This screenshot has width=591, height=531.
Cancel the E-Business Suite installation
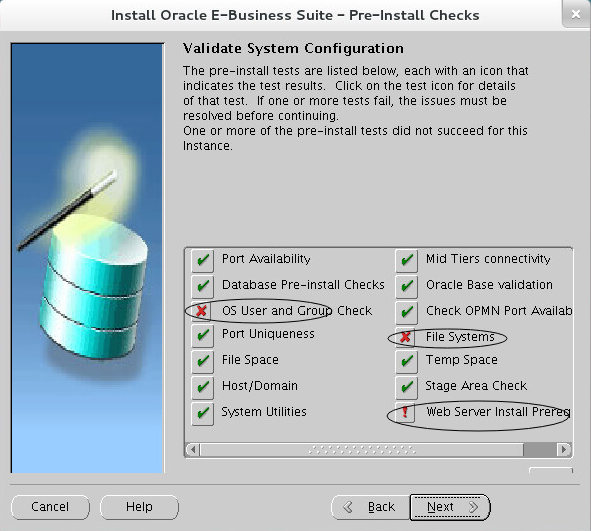click(x=51, y=507)
